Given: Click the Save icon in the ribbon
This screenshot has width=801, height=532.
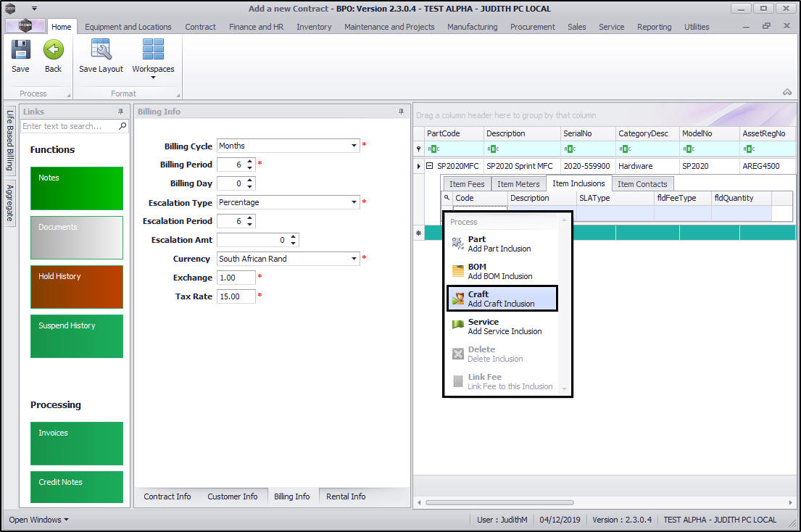Looking at the screenshot, I should click(20, 51).
